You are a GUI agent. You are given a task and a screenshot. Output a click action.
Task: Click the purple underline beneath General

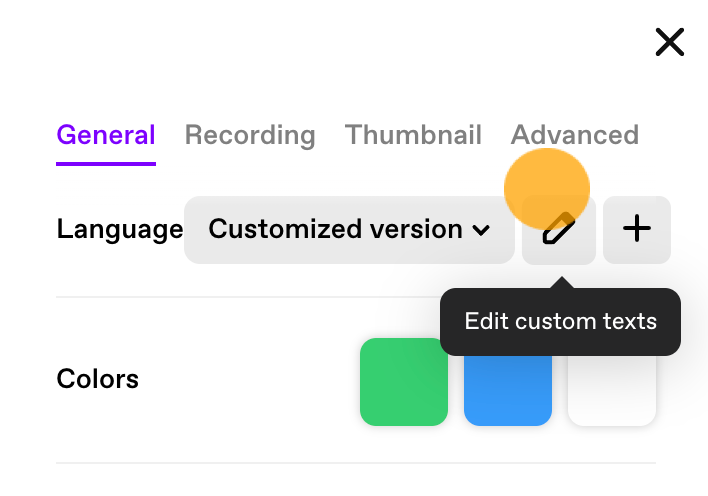pyautogui.click(x=106, y=164)
